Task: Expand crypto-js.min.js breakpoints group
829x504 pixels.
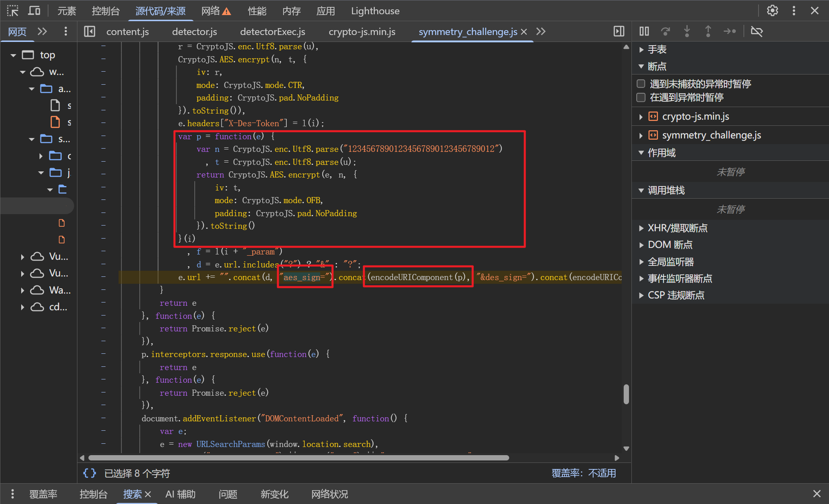Action: click(x=641, y=117)
